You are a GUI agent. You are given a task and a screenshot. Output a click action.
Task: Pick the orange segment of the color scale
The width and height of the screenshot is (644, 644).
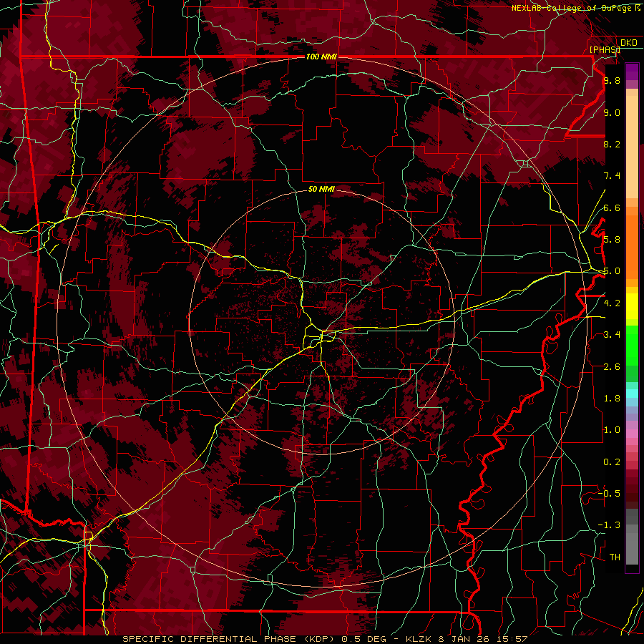coord(632,246)
